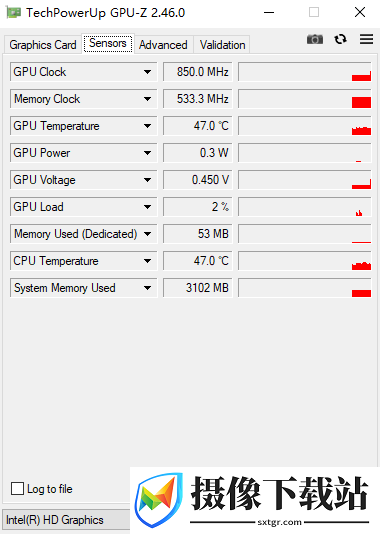Open the hamburger menu icon
Viewport: 380px width, 534px height.
click(x=366, y=39)
